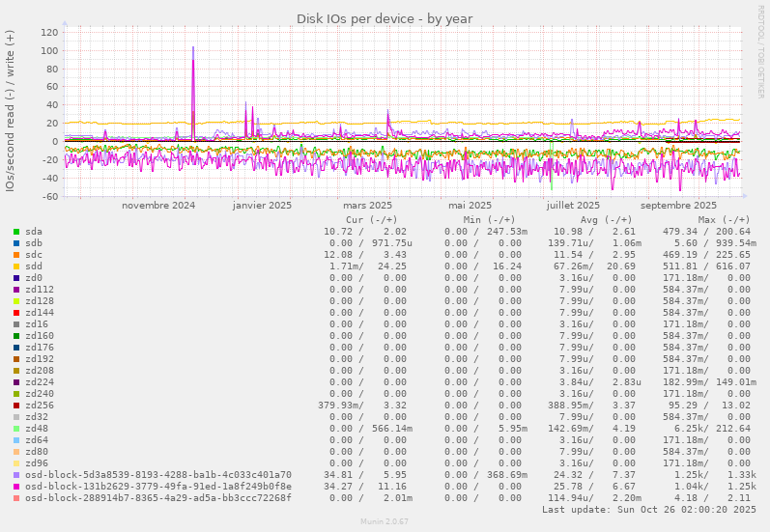The image size is (770, 532).
Task: Click the sdc device label in legend
Action: (34, 255)
